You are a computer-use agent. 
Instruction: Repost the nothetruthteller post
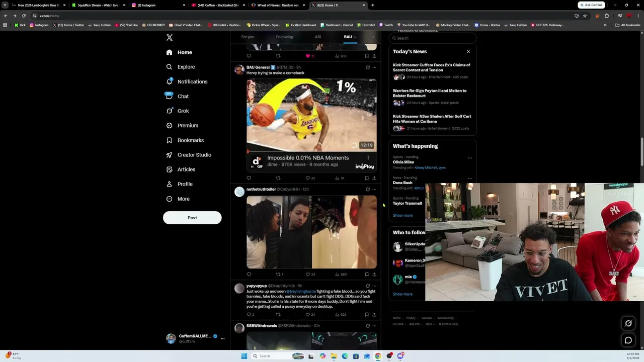tap(278, 275)
